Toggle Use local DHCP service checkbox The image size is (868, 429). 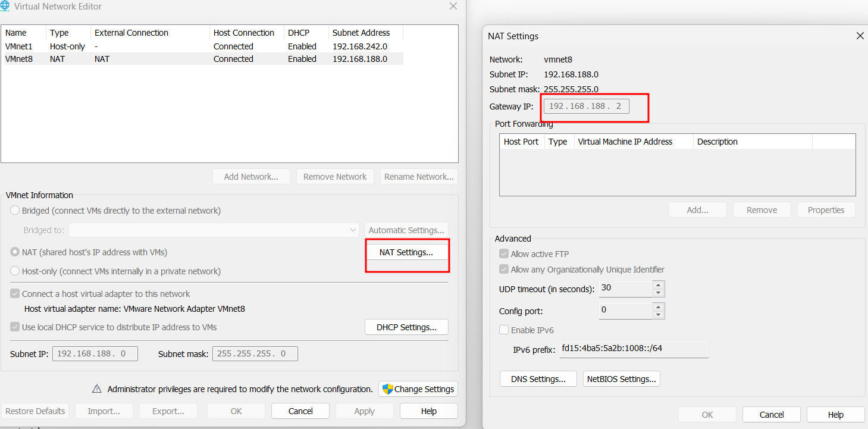pos(15,327)
